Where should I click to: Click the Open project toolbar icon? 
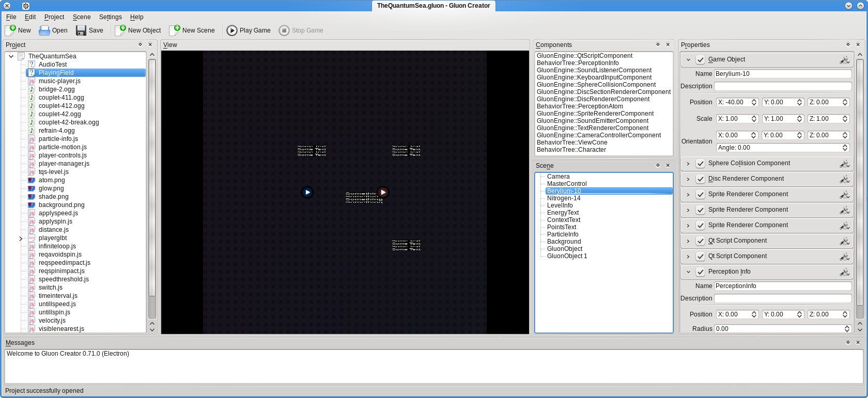click(x=44, y=30)
